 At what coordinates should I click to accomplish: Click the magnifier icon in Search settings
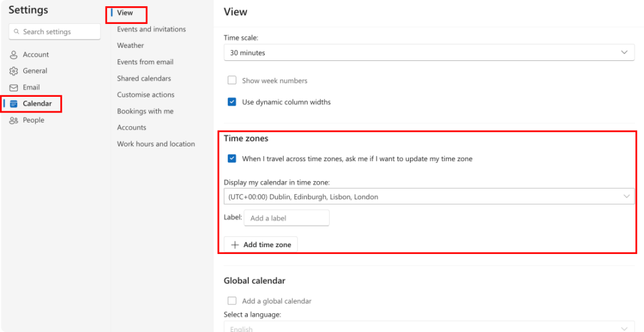click(x=17, y=31)
